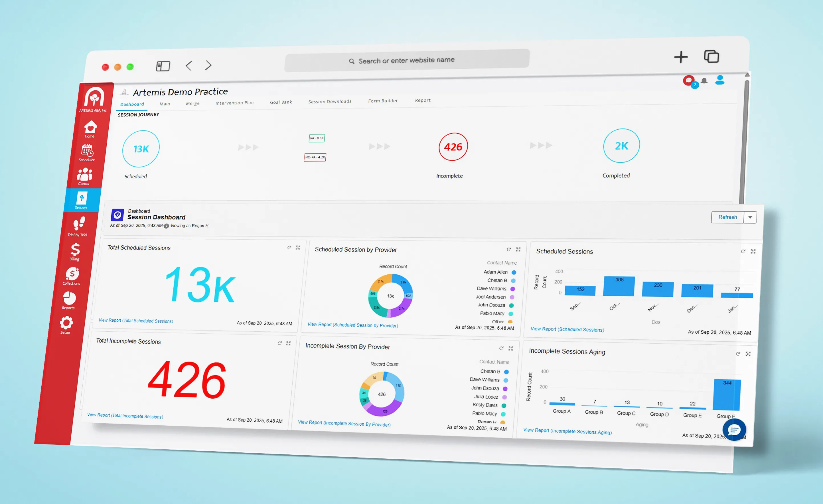Screen dimensions: 823x504
Task: Open the Goal Bank tab
Action: tap(281, 102)
